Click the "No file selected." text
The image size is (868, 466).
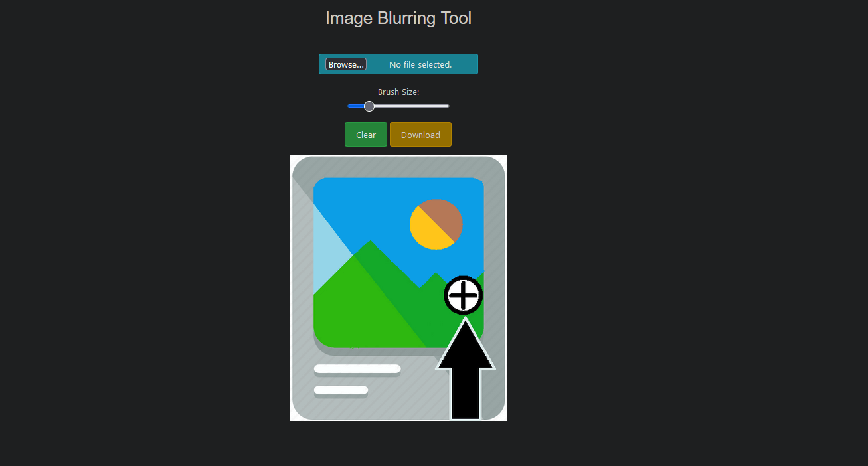pos(420,64)
